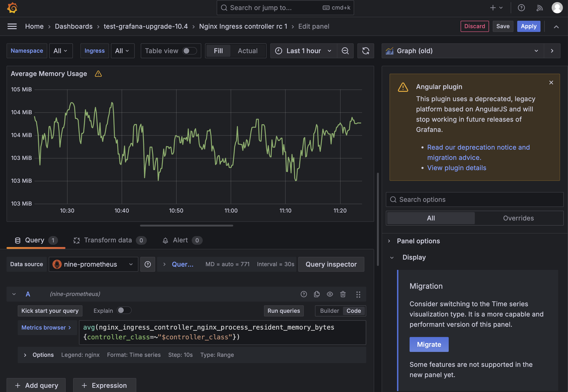Open the plus add-new menu

pos(496,8)
